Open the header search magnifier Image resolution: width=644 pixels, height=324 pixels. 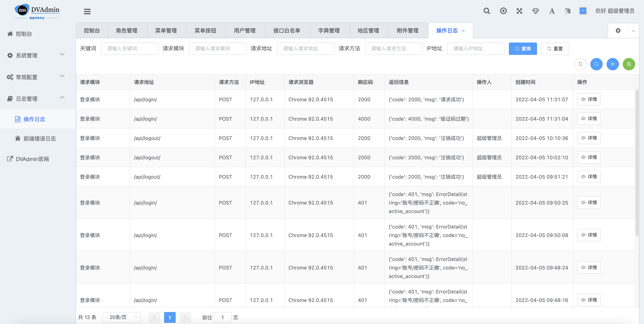click(486, 11)
